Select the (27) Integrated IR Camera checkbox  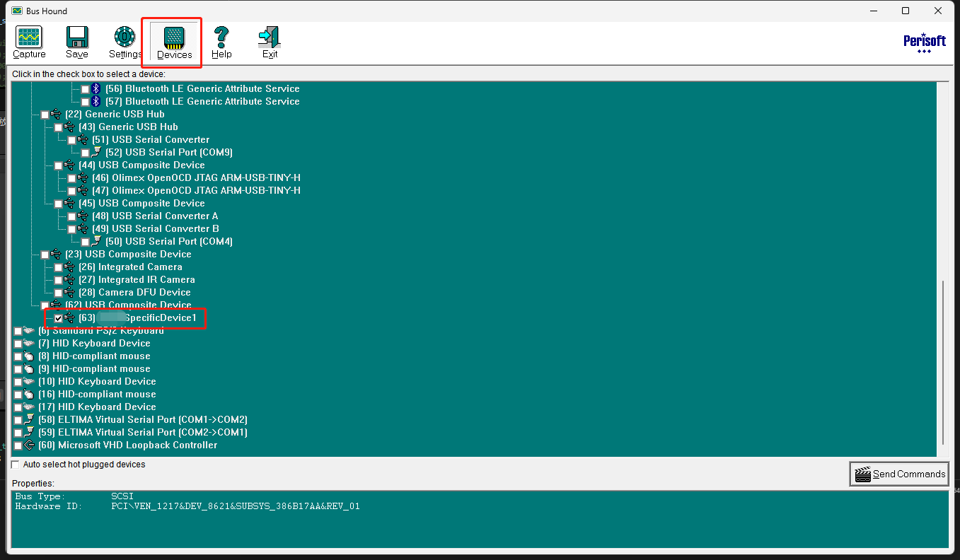(x=58, y=280)
